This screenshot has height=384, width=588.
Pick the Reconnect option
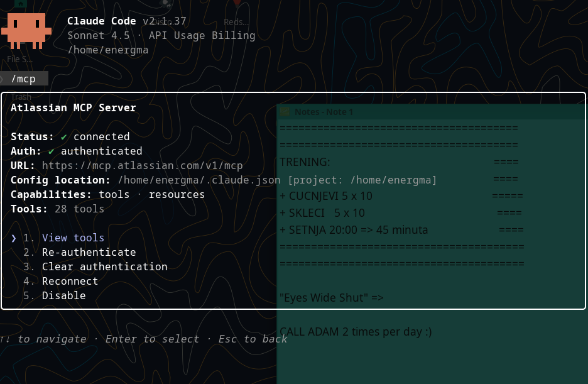tap(70, 282)
